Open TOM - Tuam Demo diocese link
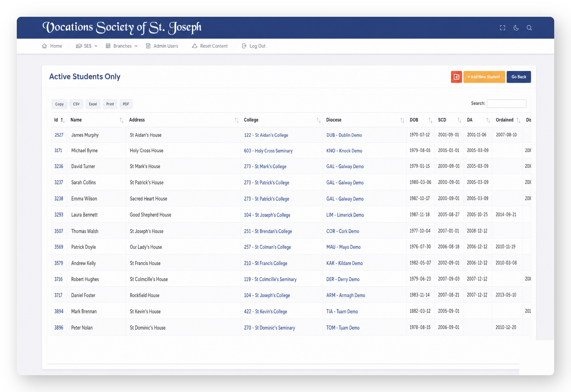571x392 pixels. click(x=343, y=328)
